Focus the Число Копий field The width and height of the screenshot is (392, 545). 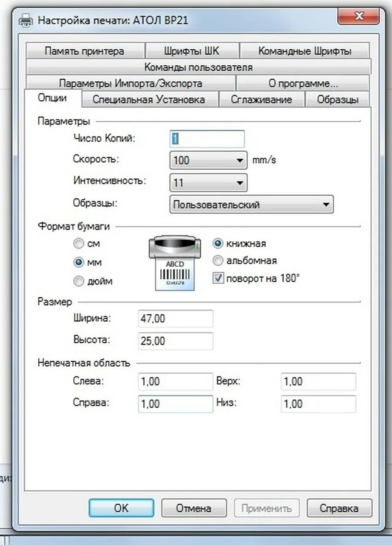[207, 139]
